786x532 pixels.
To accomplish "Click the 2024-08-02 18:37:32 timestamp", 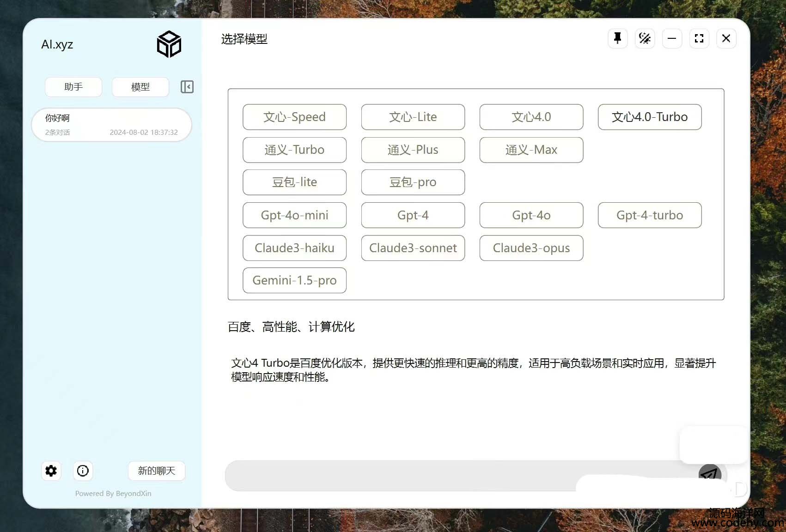I will tap(144, 132).
